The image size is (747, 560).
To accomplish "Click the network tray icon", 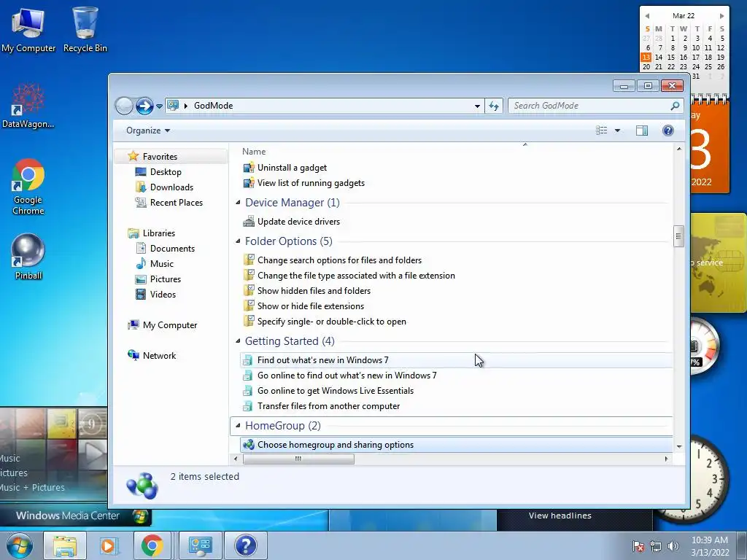I will click(656, 546).
